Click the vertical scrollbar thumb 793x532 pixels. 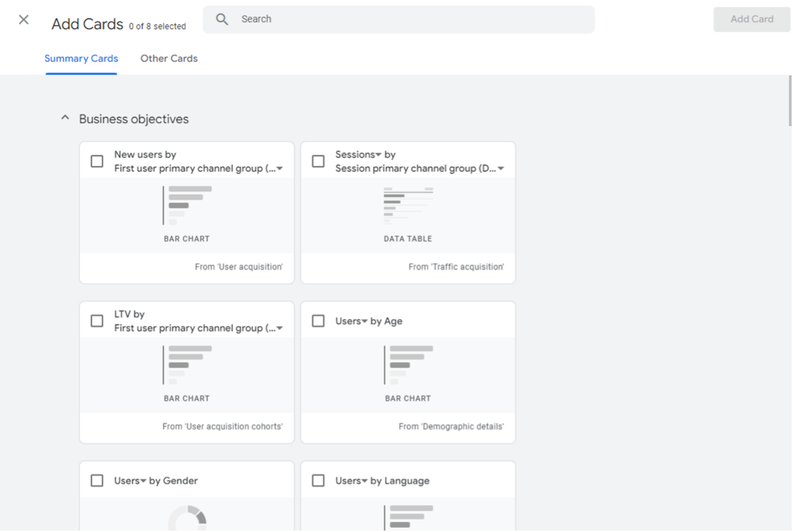(x=790, y=100)
